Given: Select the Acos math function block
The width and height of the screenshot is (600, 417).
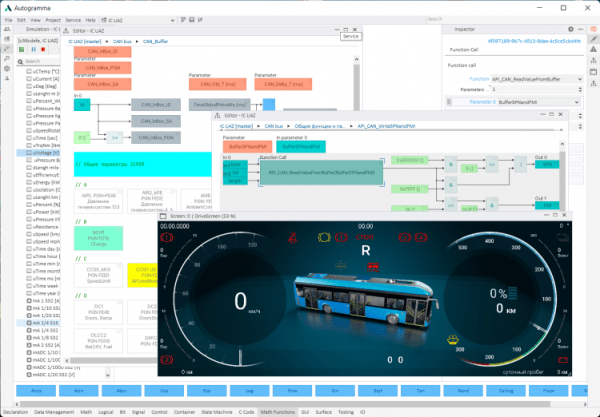Looking at the screenshot, I should coord(36,391).
